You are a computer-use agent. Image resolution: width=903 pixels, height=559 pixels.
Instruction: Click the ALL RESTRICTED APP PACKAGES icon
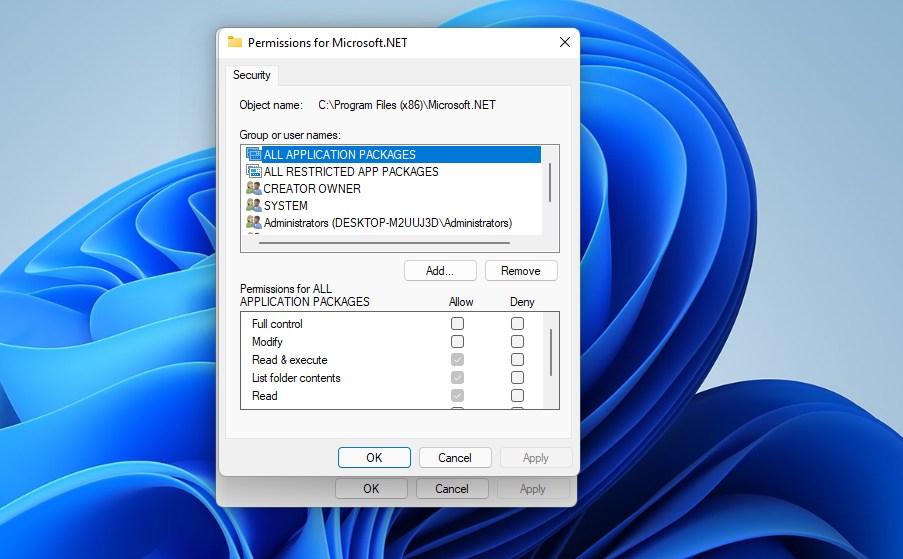pos(253,172)
